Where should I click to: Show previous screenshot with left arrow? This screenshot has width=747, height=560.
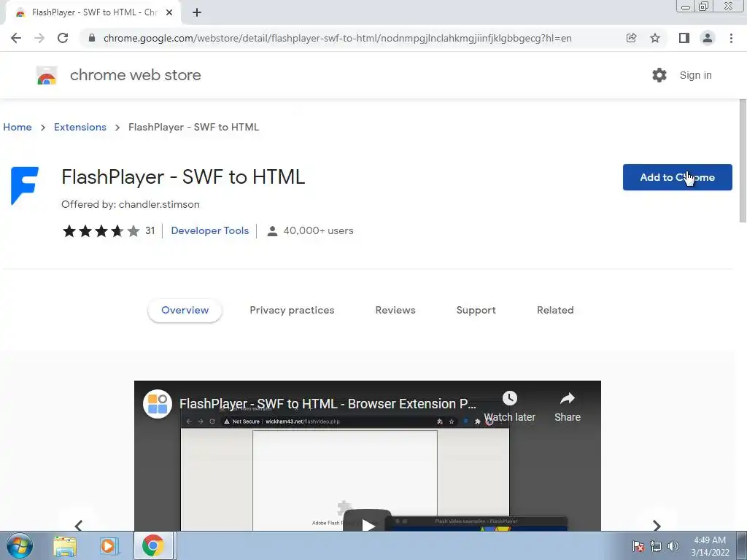[79, 525]
